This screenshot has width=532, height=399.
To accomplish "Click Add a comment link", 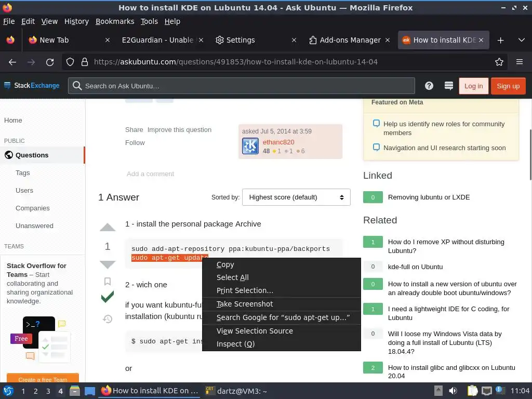I will click(150, 174).
